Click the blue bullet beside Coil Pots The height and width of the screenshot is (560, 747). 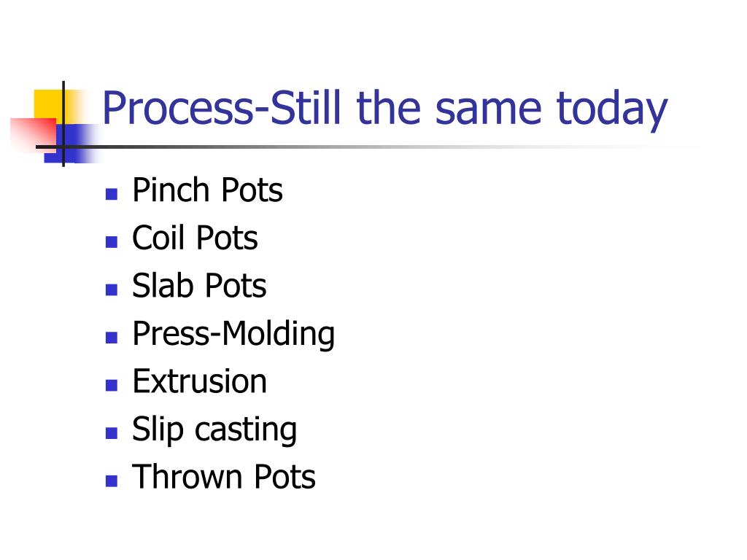112,242
